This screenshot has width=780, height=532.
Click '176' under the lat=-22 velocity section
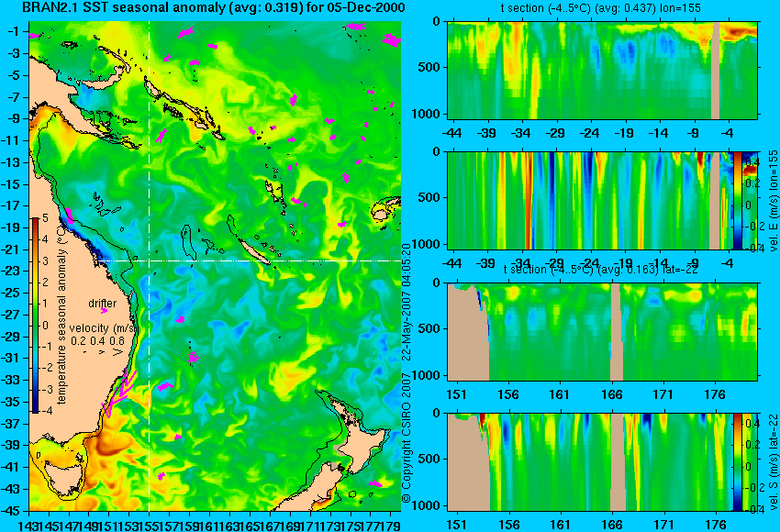coord(715,525)
